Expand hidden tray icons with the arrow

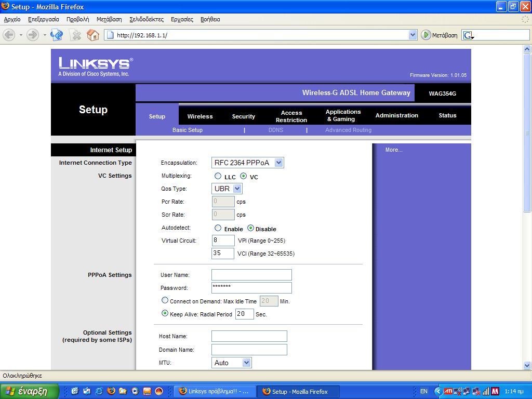tap(438, 391)
